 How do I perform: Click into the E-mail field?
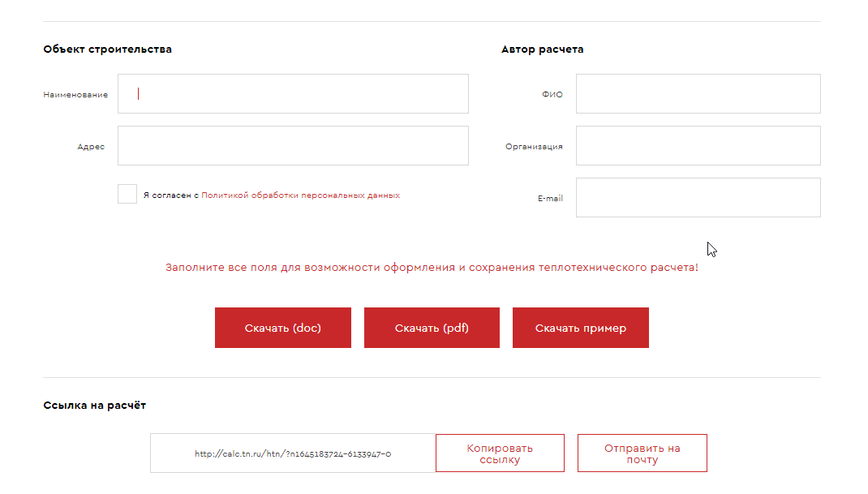tap(698, 198)
